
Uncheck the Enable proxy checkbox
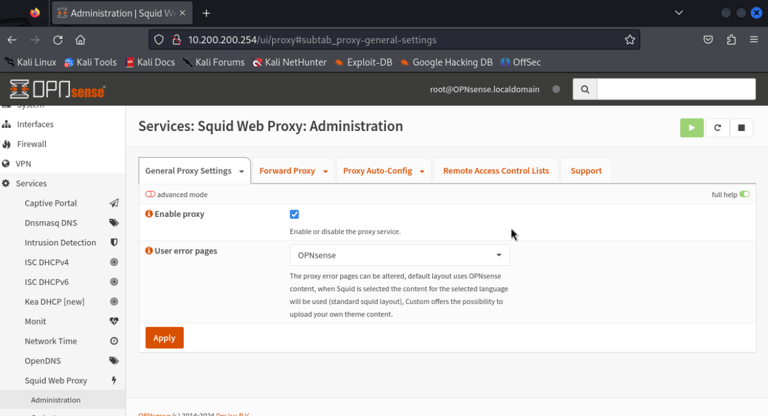[294, 214]
